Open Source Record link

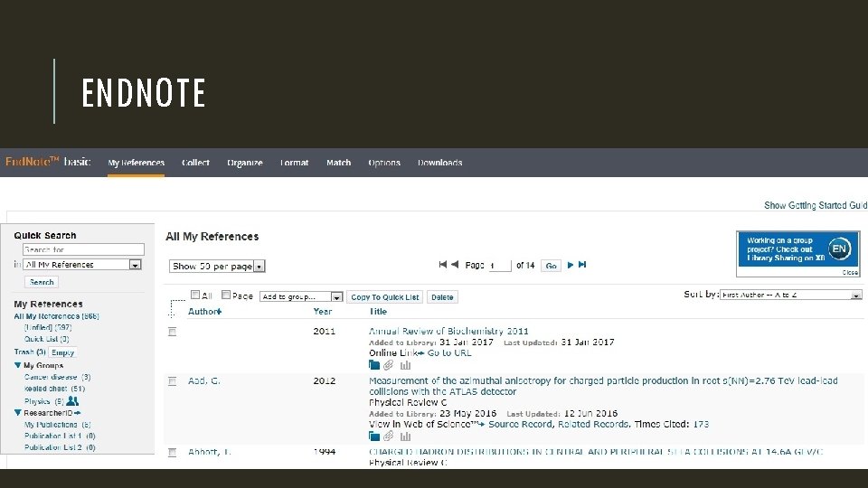[520, 425]
